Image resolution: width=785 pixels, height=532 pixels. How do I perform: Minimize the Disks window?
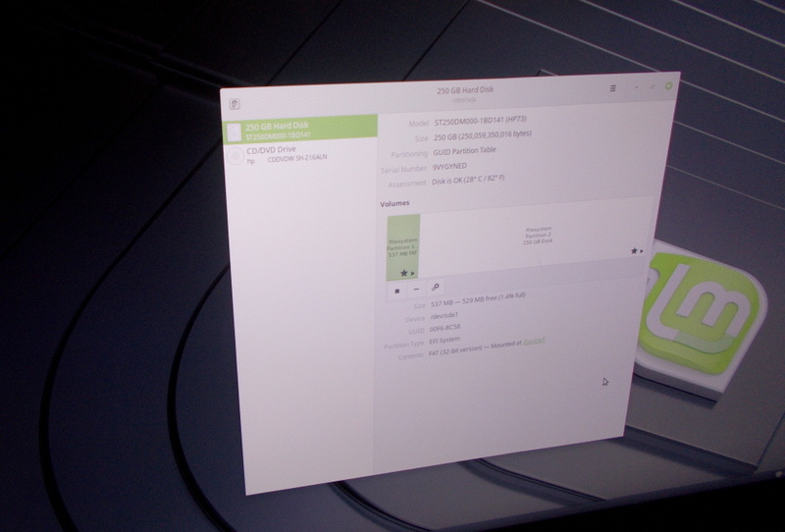(x=635, y=87)
